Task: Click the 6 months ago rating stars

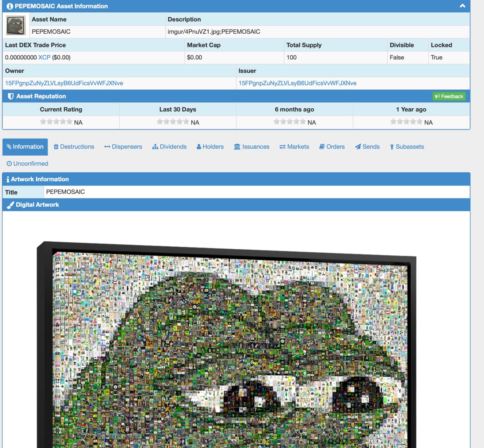Action: [290, 122]
